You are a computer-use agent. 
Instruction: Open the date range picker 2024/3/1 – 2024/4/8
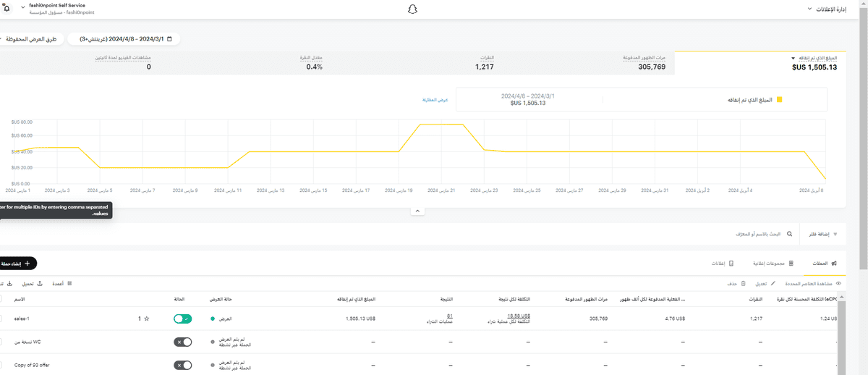124,38
